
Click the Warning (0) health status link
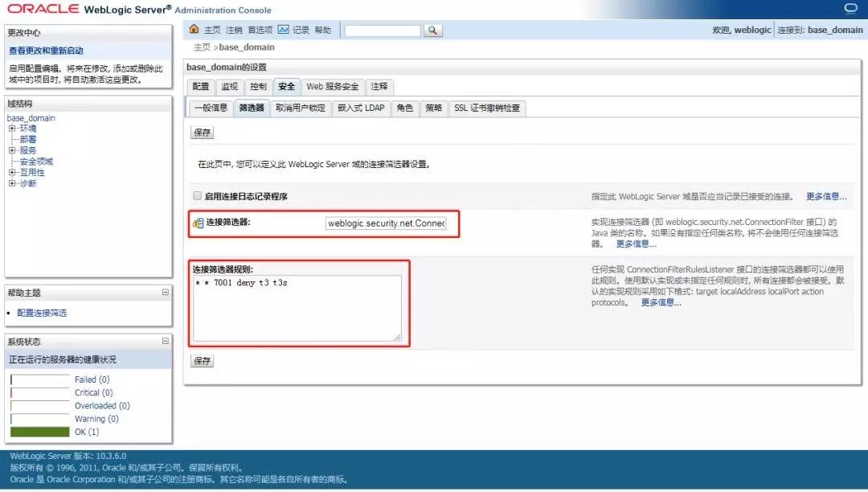click(97, 419)
